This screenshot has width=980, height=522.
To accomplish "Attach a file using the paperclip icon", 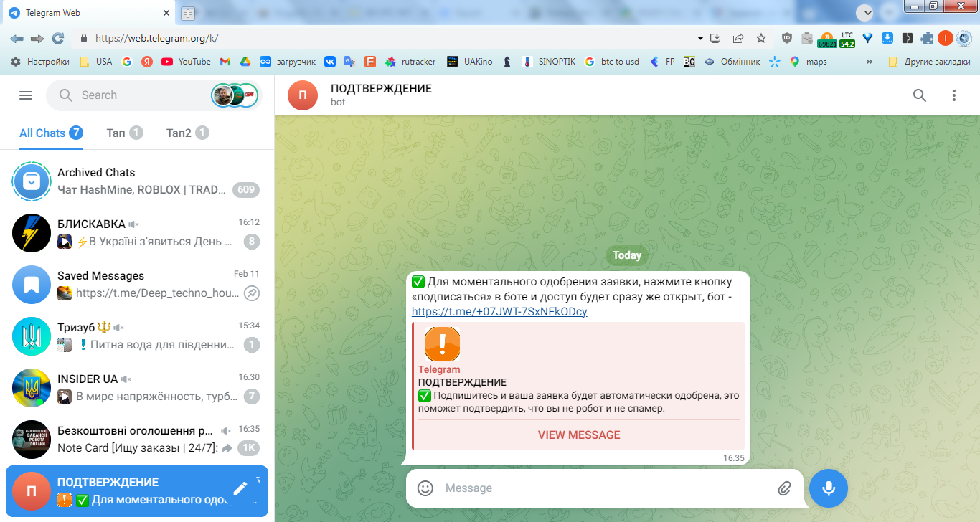I will tap(784, 488).
